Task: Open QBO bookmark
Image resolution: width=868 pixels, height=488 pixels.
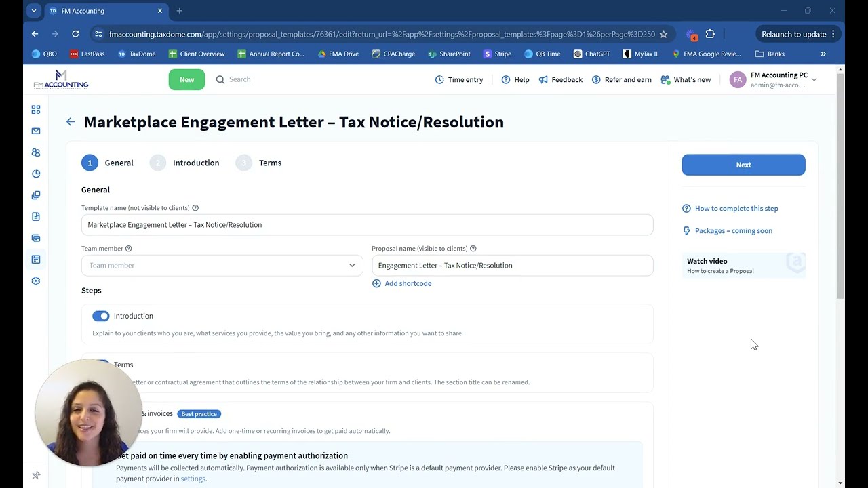Action: 44,54
